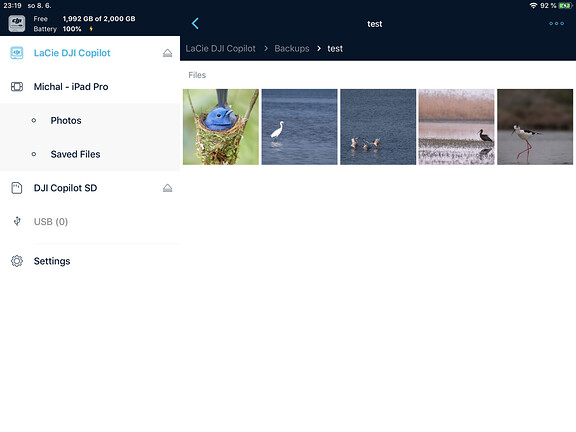Select USB (0) entry
The width and height of the screenshot is (576, 432).
click(90, 222)
